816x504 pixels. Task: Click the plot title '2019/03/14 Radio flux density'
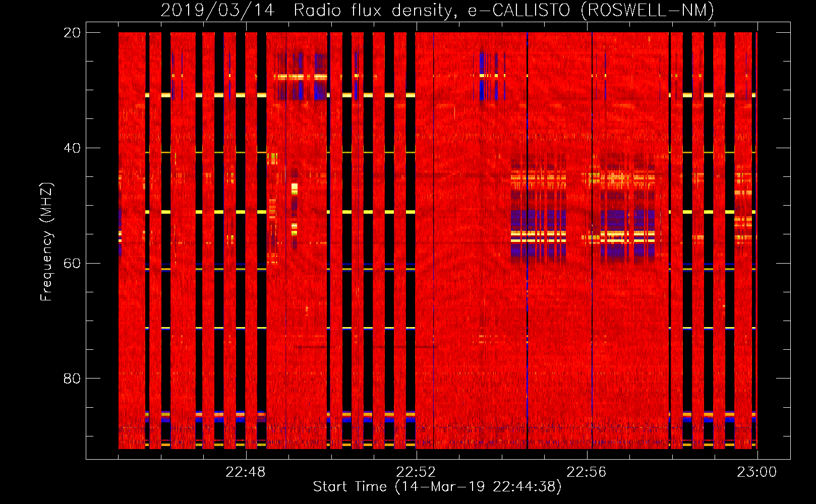coord(309,11)
